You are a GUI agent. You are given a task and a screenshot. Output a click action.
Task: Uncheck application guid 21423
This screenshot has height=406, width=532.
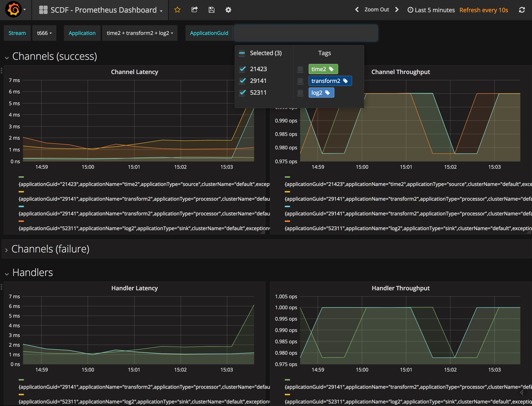(242, 69)
